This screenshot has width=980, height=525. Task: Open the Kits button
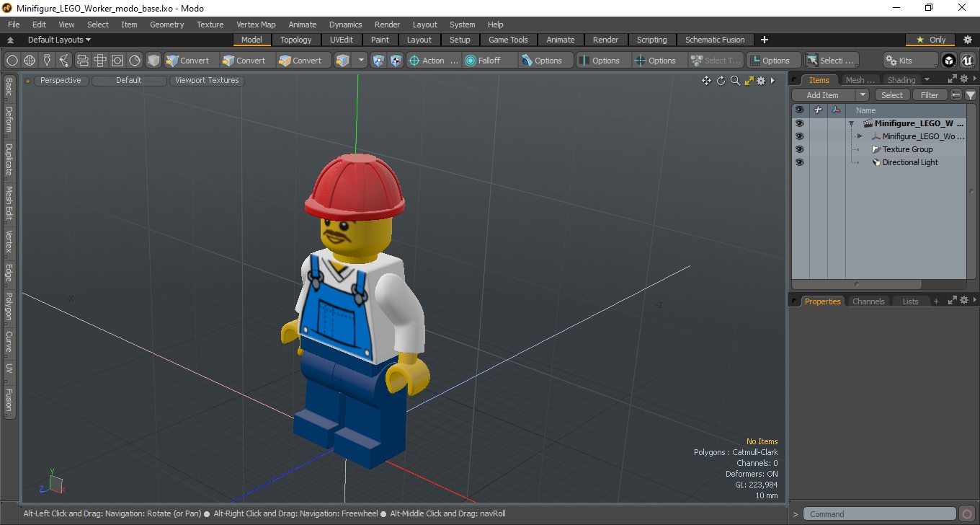tap(911, 61)
